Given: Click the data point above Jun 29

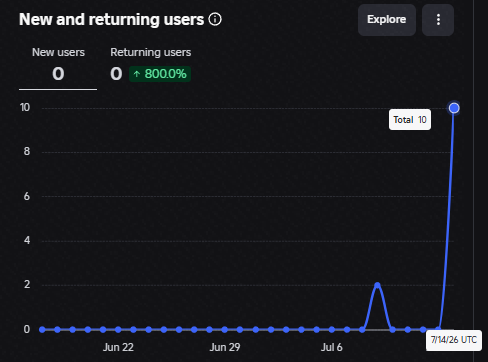Looking at the screenshot, I should click(x=225, y=329).
